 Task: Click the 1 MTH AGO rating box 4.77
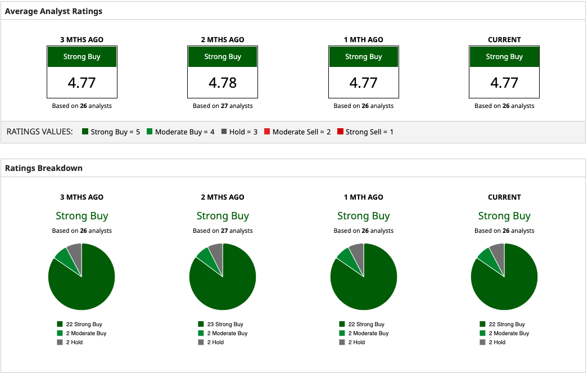click(x=363, y=72)
